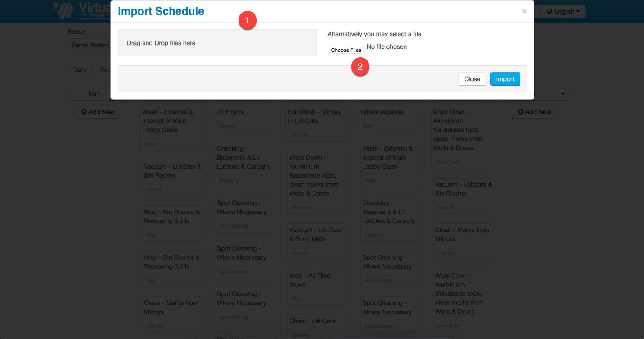Select the Sun day column header
Screen dimensions: 644x339
tap(94, 94)
